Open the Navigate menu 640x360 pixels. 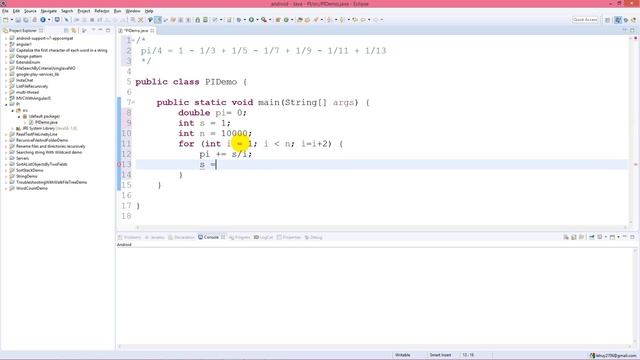pyautogui.click(x=49, y=11)
